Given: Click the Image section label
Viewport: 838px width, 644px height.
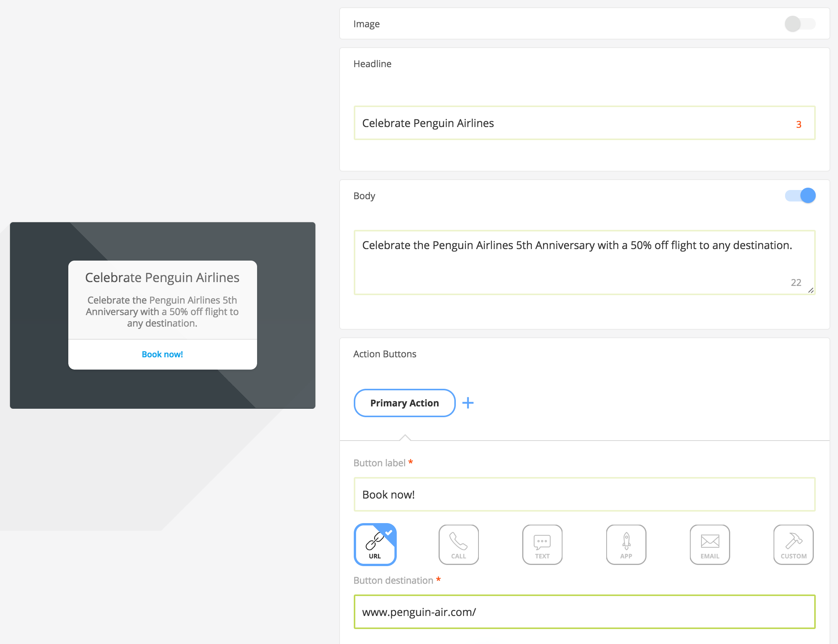Looking at the screenshot, I should pyautogui.click(x=366, y=24).
